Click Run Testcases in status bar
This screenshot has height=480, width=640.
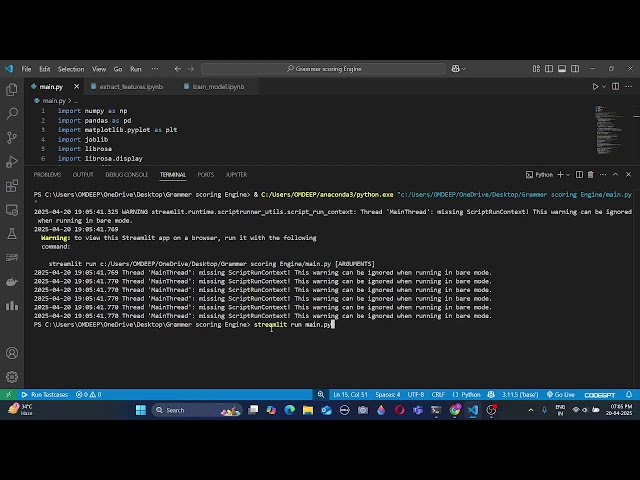(44, 395)
